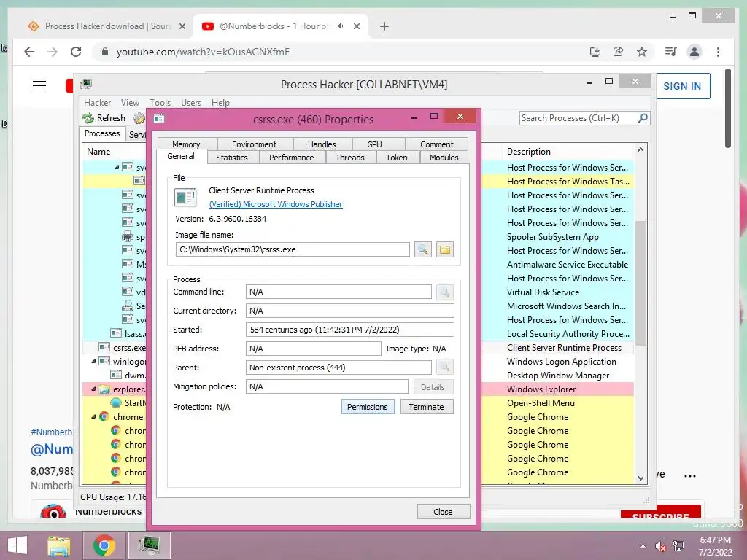Reload the YouTube page in Chrome

click(76, 52)
